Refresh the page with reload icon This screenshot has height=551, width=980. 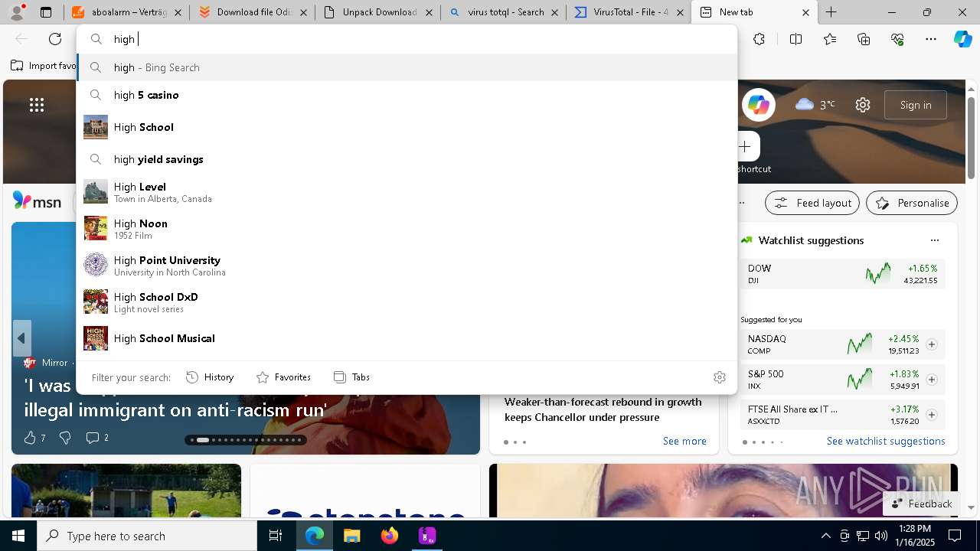[55, 39]
